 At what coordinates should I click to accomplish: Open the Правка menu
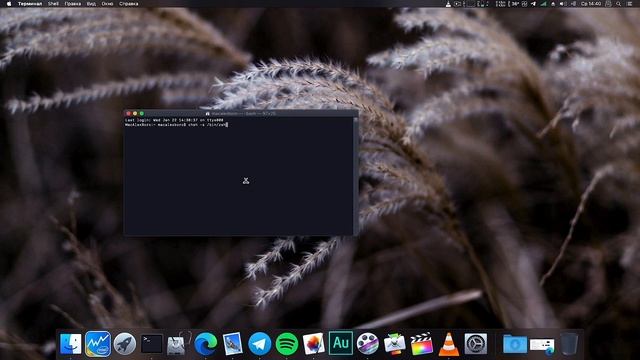tap(72, 4)
